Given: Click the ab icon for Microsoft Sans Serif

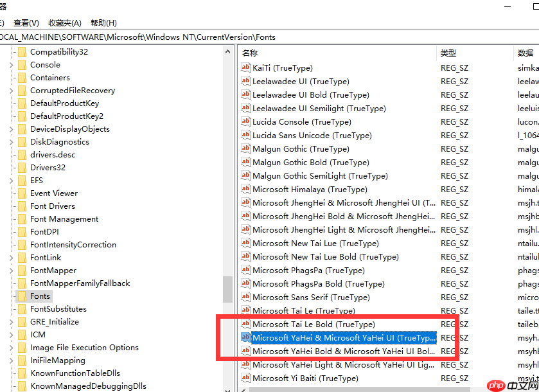Looking at the screenshot, I should tap(245, 297).
